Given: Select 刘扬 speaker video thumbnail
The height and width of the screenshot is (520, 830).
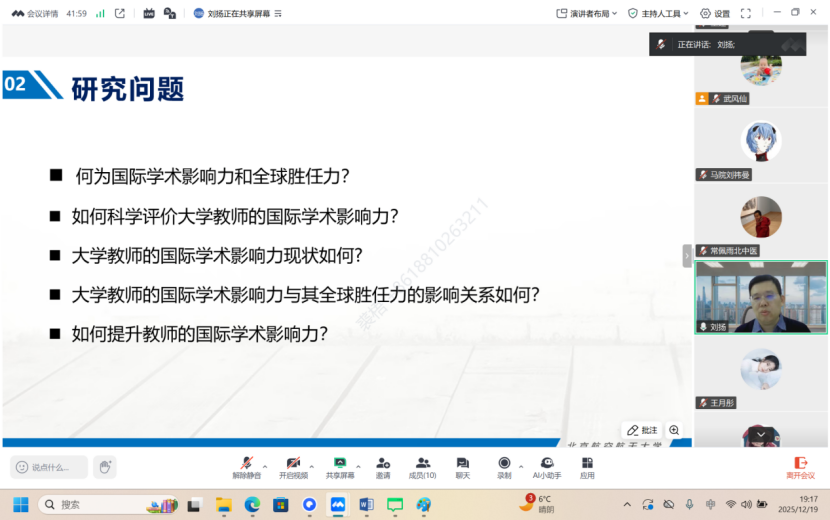Looking at the screenshot, I should [x=761, y=297].
